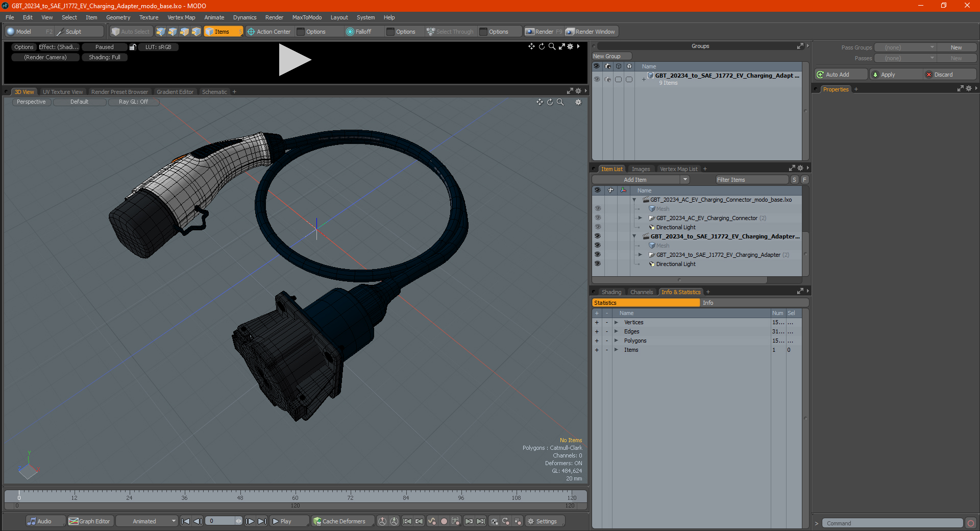Image resolution: width=980 pixels, height=531 pixels.
Task: Switch to Schematic tab
Action: click(214, 92)
